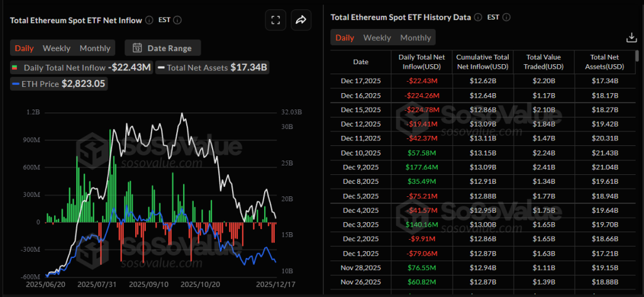
Task: Click the share arrow icon on chart
Action: [x=301, y=20]
